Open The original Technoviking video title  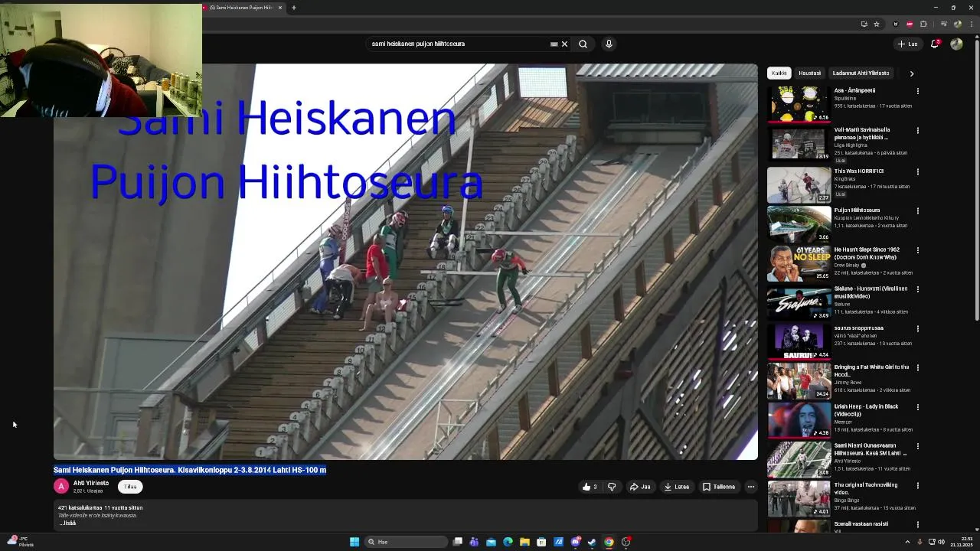click(x=866, y=488)
